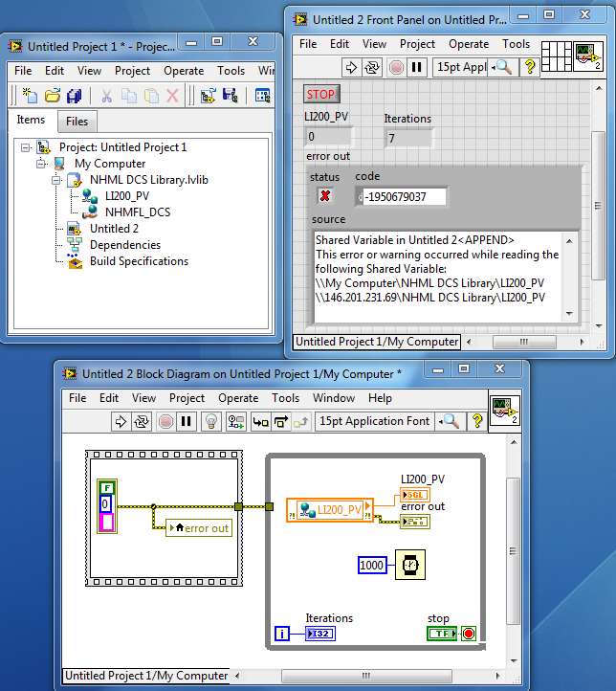
Task: Switch to Items tab in Project Explorer
Action: coord(31,120)
